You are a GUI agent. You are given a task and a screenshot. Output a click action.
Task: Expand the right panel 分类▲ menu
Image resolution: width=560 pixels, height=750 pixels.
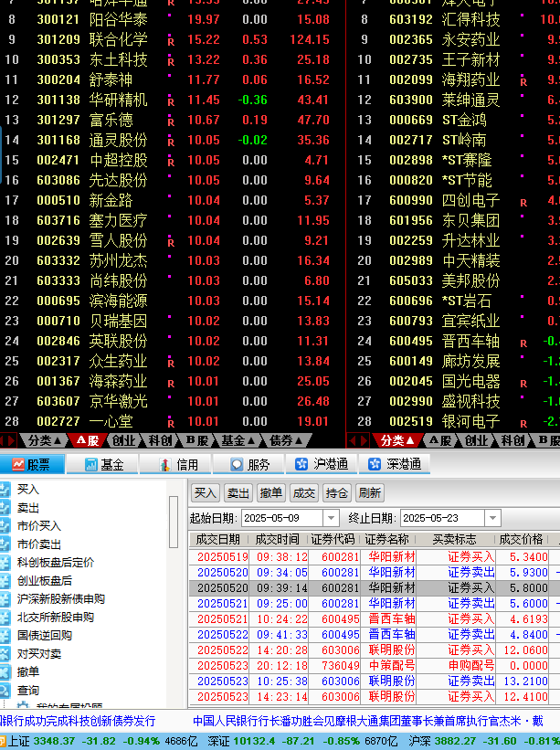coord(396,440)
